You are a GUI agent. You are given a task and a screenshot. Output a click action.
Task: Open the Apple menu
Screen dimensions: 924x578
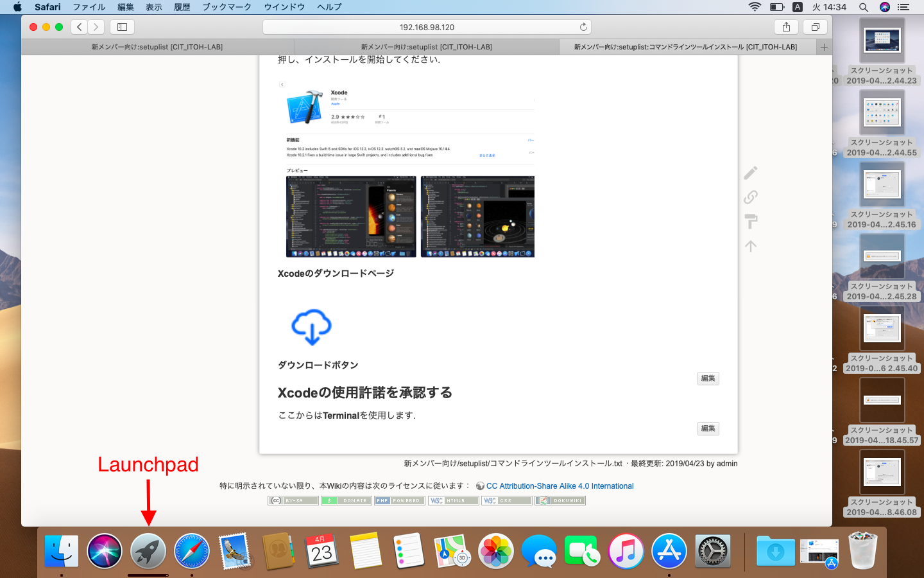pyautogui.click(x=17, y=7)
